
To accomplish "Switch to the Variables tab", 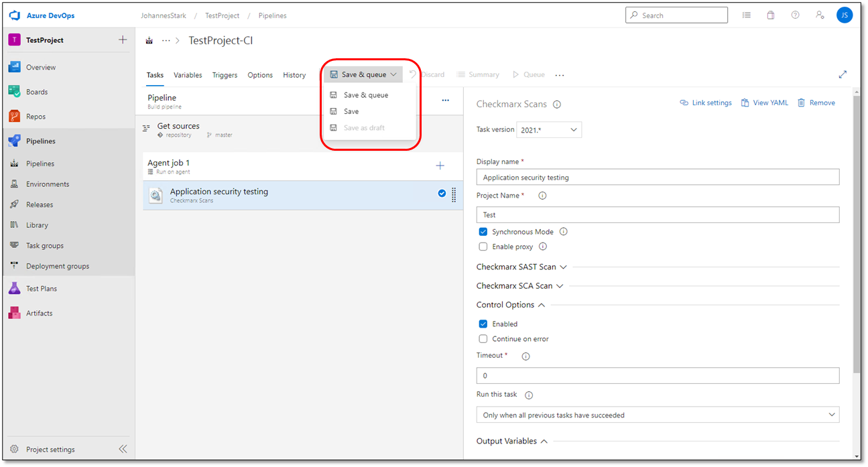I will [188, 75].
